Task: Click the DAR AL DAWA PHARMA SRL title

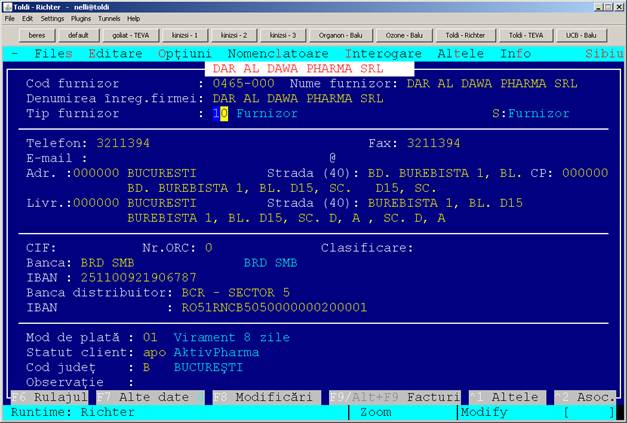Action: (x=298, y=69)
